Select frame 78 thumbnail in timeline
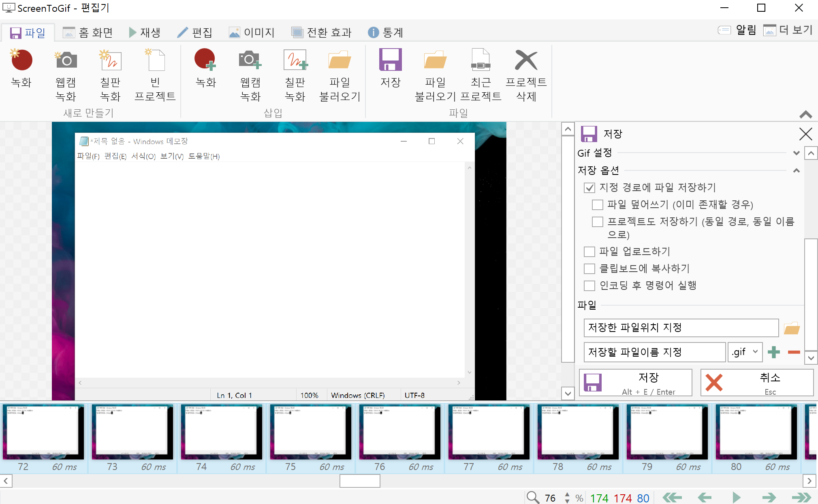 [x=578, y=432]
